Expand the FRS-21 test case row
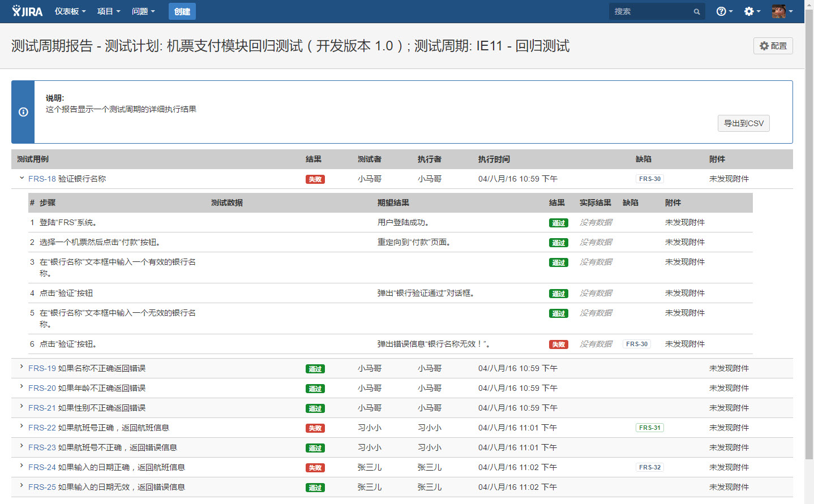 pyautogui.click(x=22, y=407)
